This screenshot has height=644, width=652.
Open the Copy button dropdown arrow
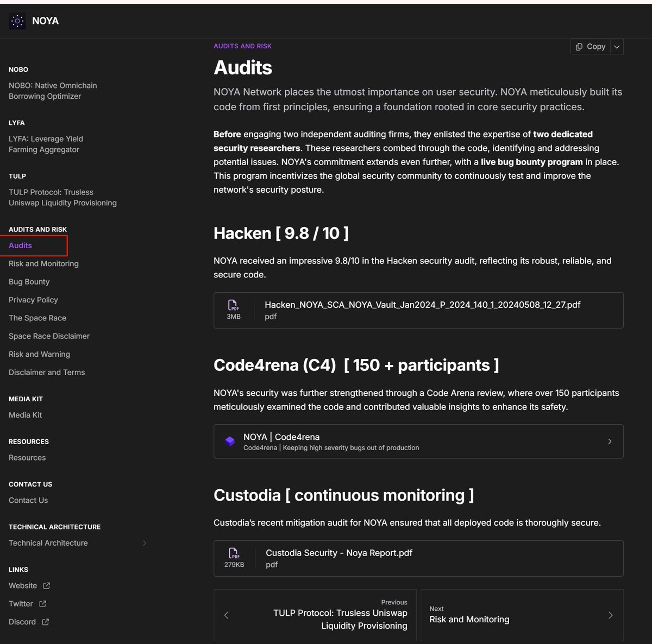(x=617, y=47)
